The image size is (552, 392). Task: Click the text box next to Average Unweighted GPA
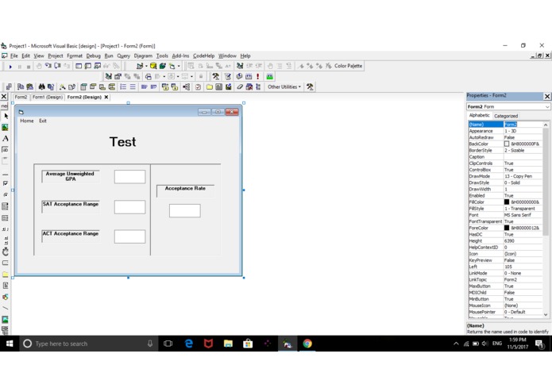click(129, 177)
